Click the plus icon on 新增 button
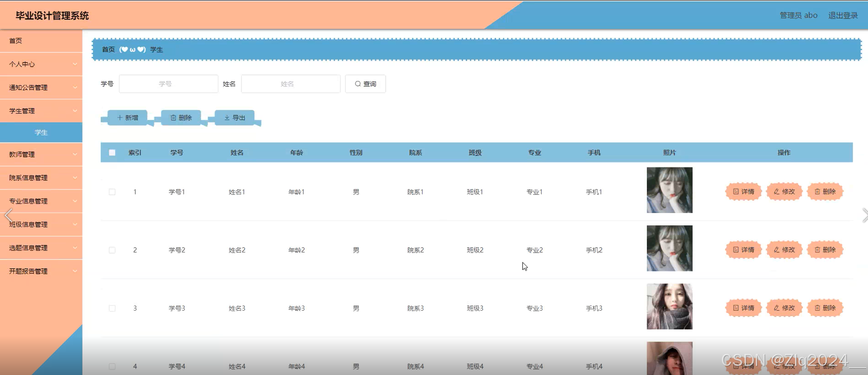 click(x=120, y=118)
